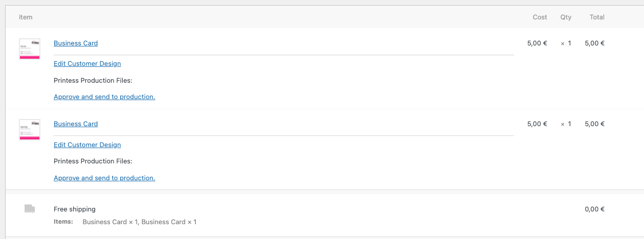Click the Total column header

coord(597,17)
